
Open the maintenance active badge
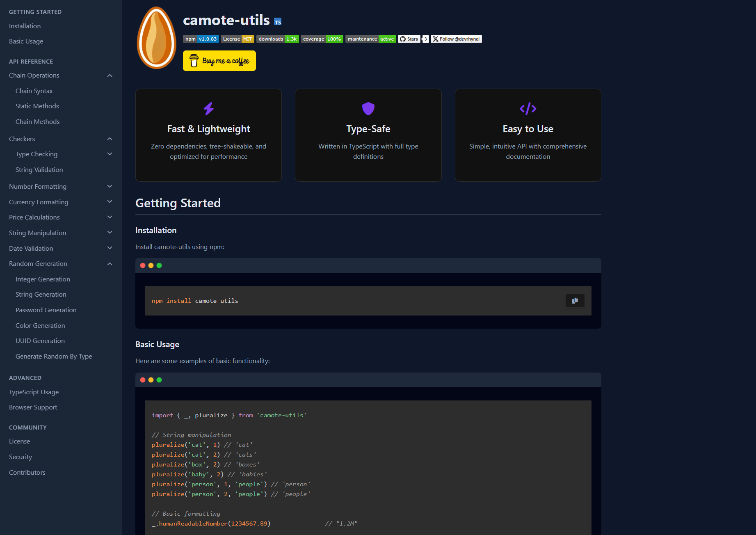click(x=371, y=39)
